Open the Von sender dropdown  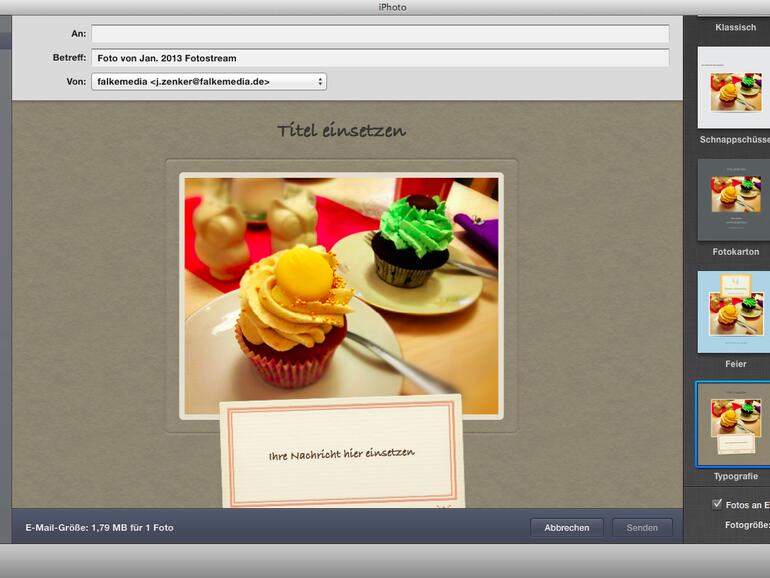click(209, 82)
